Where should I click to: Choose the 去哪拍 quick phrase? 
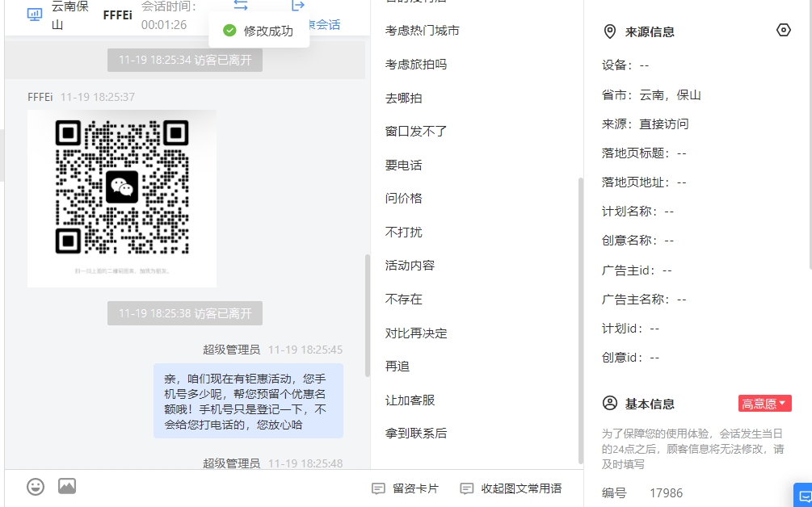(403, 98)
